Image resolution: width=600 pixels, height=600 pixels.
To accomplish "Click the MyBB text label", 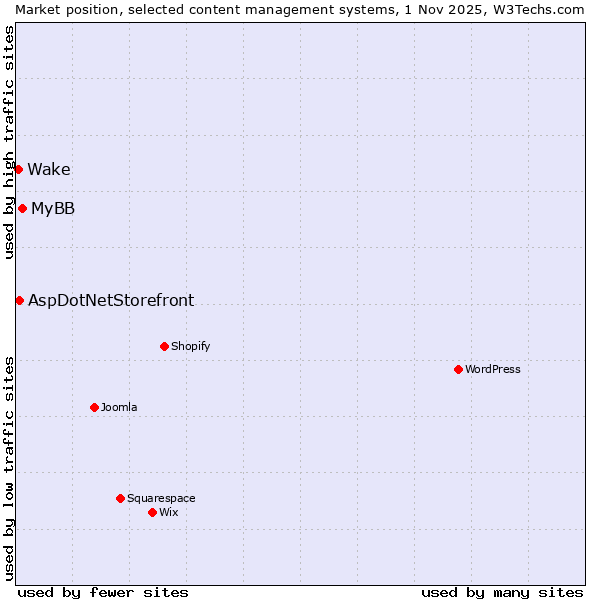I will (x=53, y=208).
